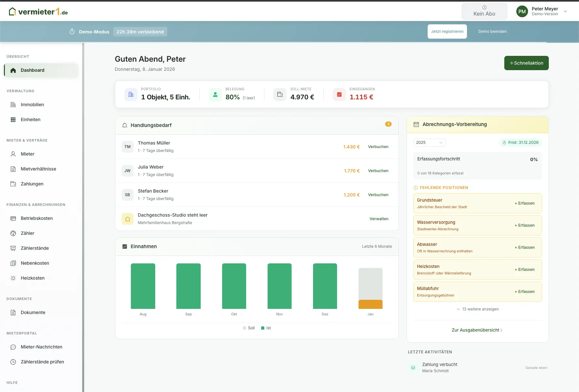579x392 pixels.
Task: Open Zählerstände in the sidebar
Action: coord(35,248)
